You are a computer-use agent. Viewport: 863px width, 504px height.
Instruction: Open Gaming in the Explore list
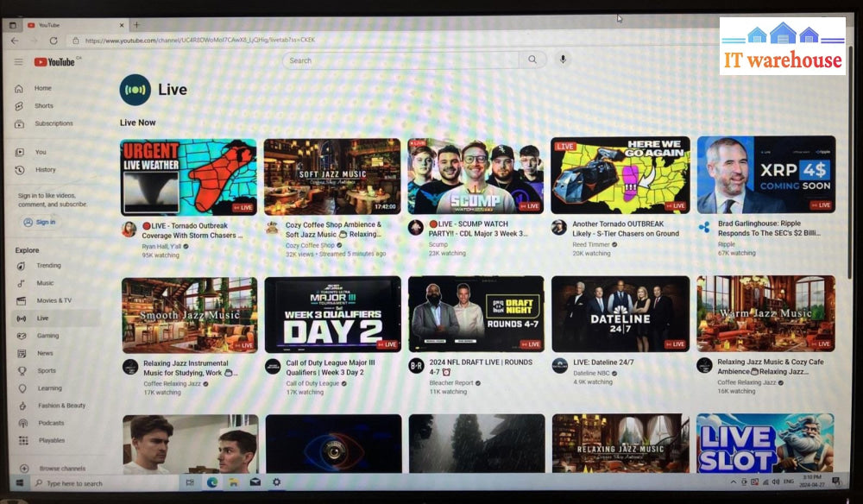tap(47, 336)
